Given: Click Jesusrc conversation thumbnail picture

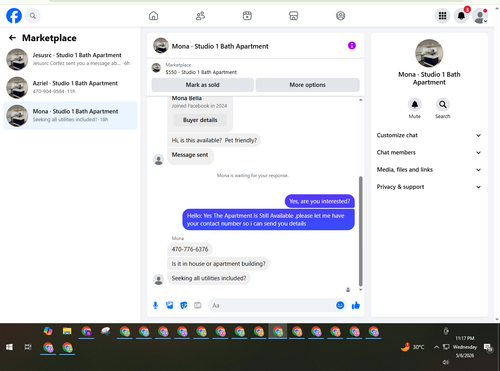Looking at the screenshot, I should [17, 59].
